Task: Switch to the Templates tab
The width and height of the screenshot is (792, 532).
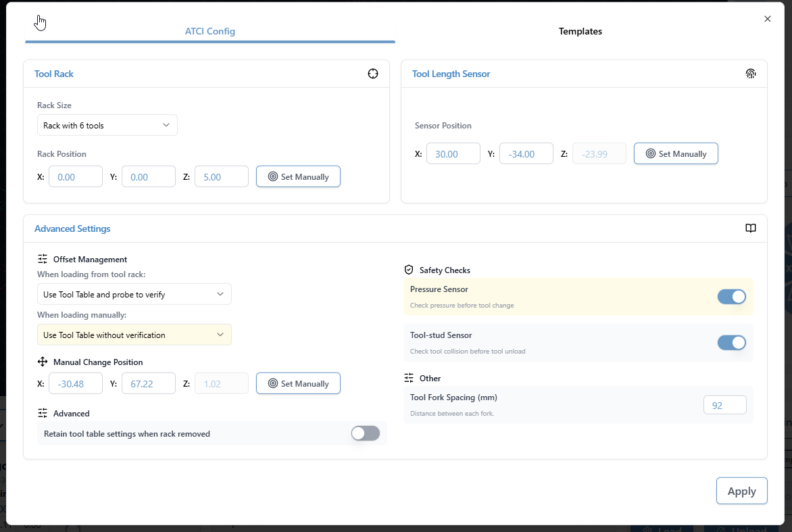Action: [580, 31]
